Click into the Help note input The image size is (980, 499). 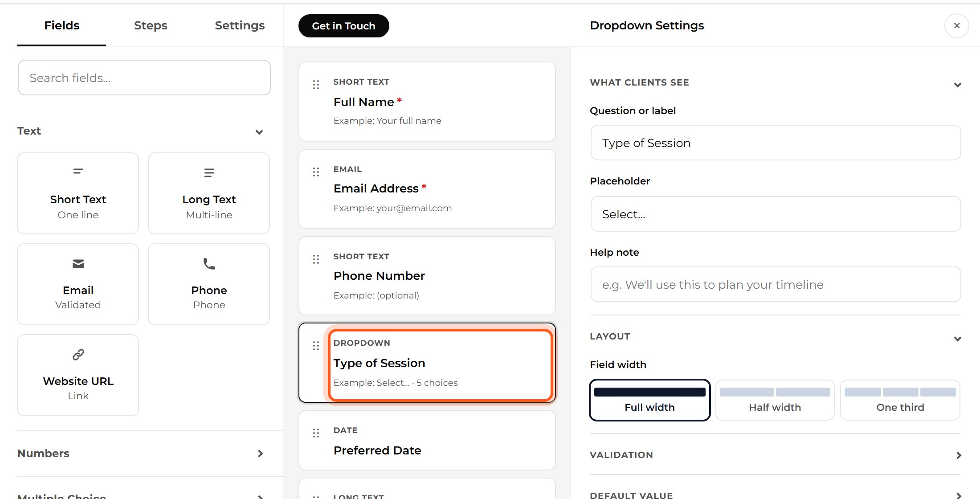coord(775,285)
